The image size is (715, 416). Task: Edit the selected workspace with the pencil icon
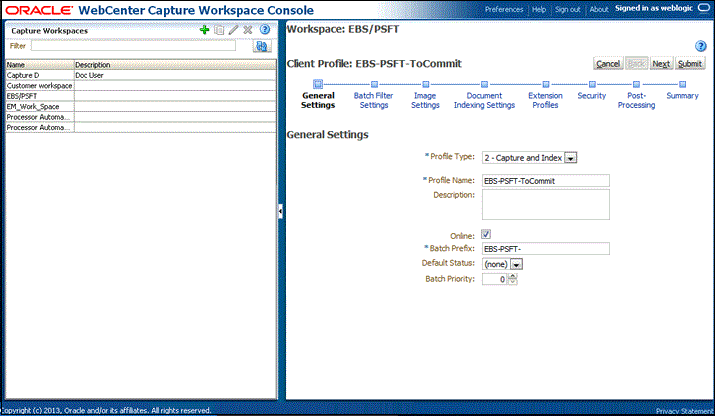click(233, 30)
